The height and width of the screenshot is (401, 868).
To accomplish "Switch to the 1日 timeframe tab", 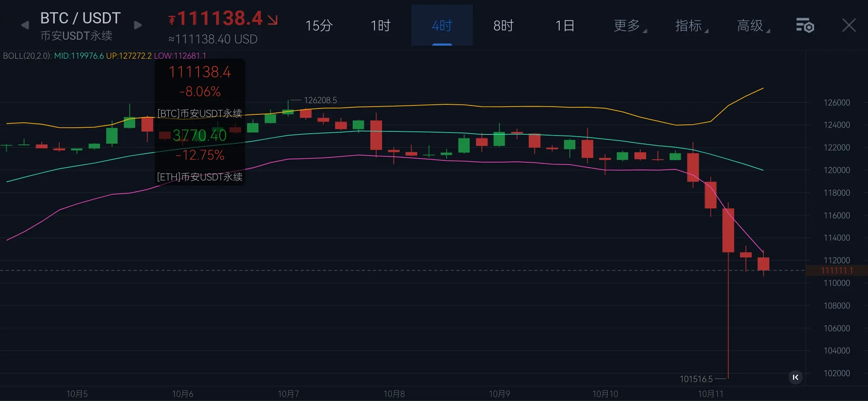I will pyautogui.click(x=565, y=26).
